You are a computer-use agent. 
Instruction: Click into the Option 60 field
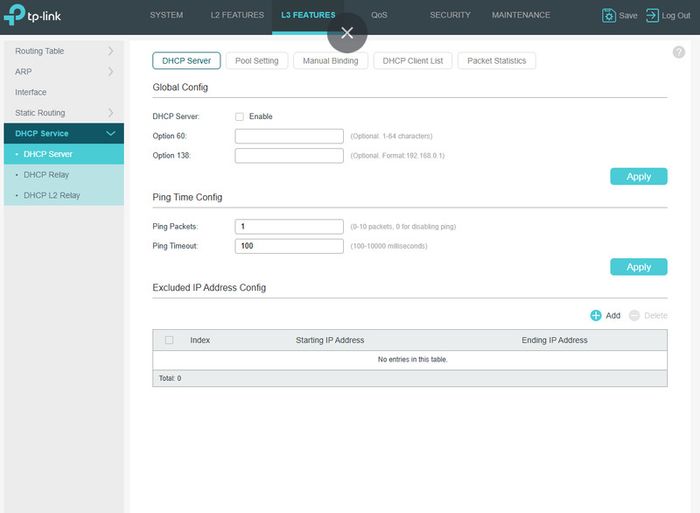click(289, 136)
